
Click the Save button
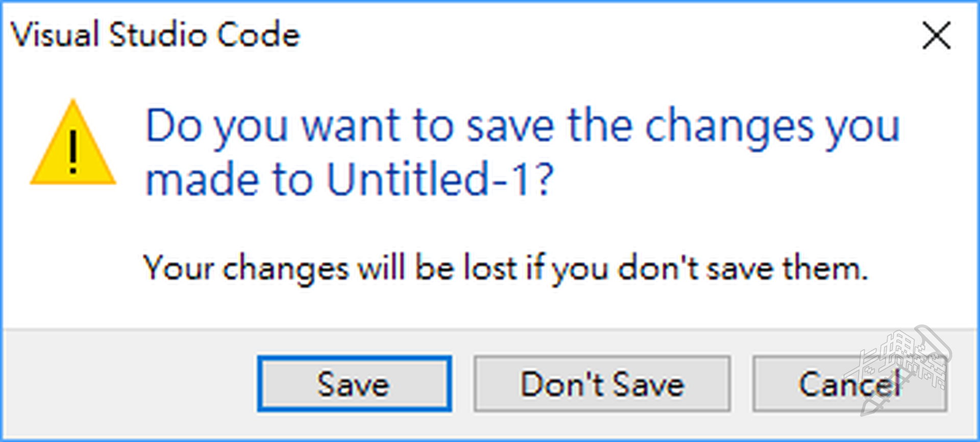(354, 384)
